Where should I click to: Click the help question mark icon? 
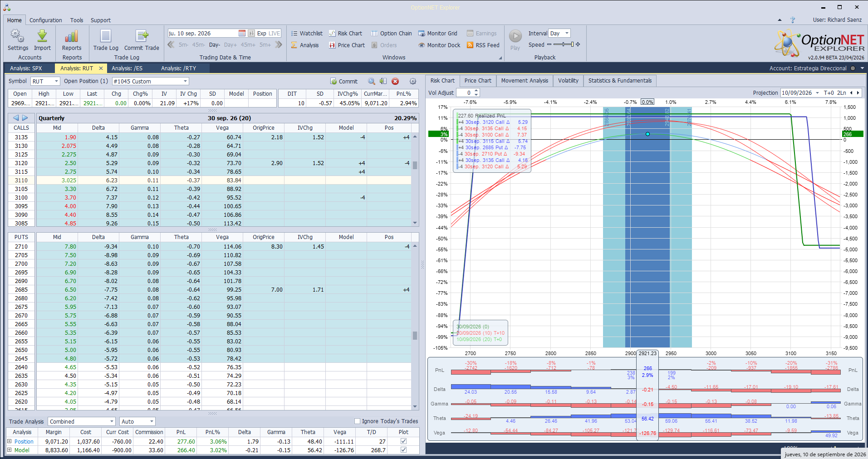793,20
